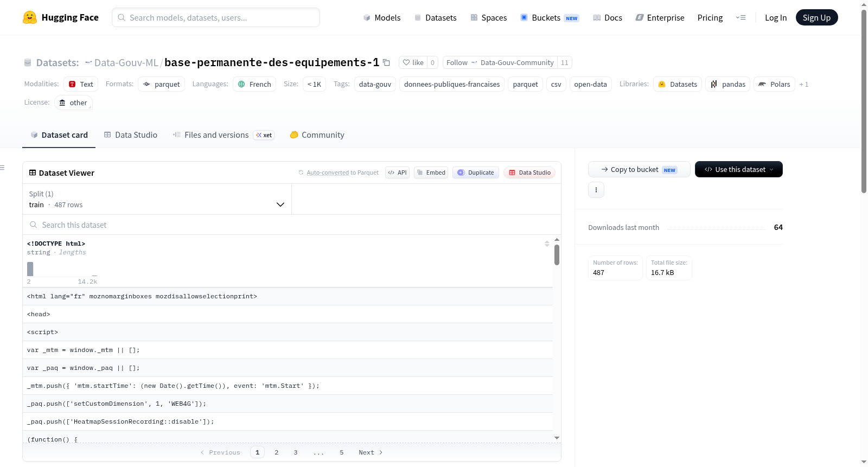Select the html lang="fr" row
This screenshot has width=868, height=467.
(288, 296)
